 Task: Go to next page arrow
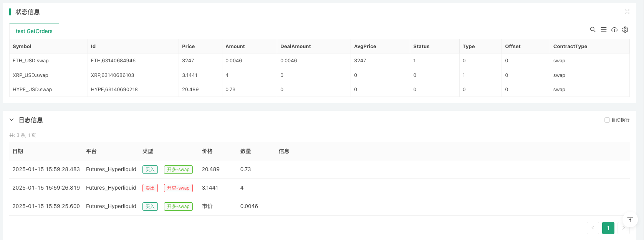point(623,228)
